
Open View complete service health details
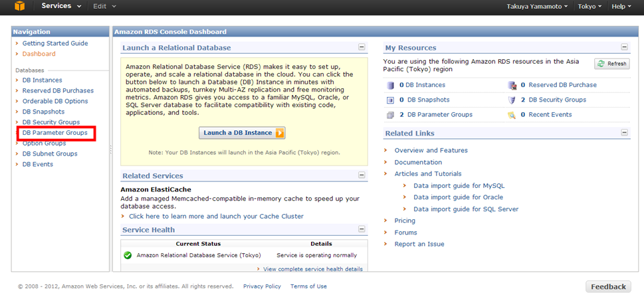point(313,269)
